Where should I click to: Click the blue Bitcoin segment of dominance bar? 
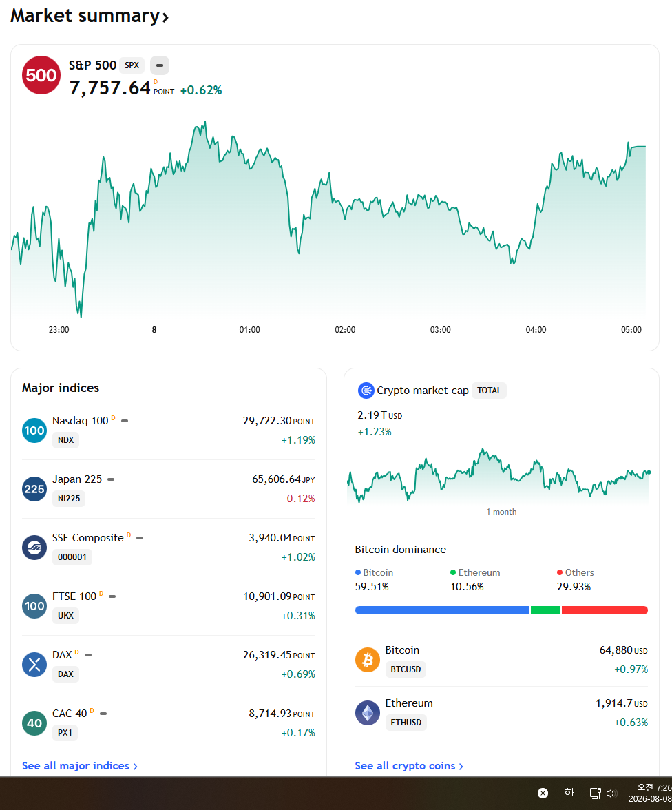click(x=442, y=610)
